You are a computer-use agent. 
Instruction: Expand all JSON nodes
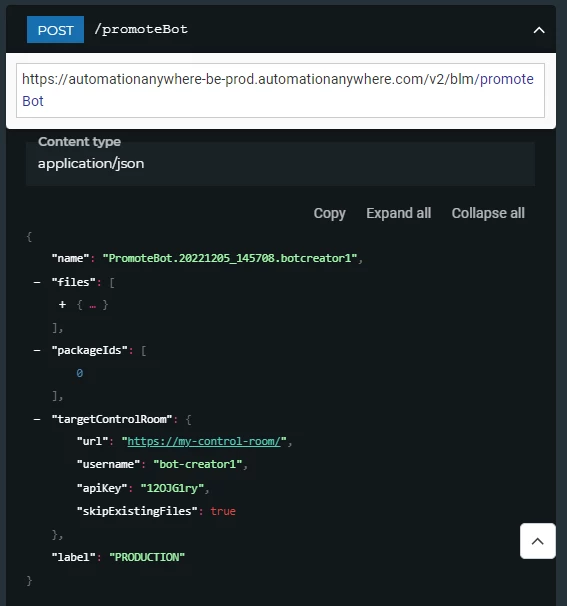tap(398, 213)
